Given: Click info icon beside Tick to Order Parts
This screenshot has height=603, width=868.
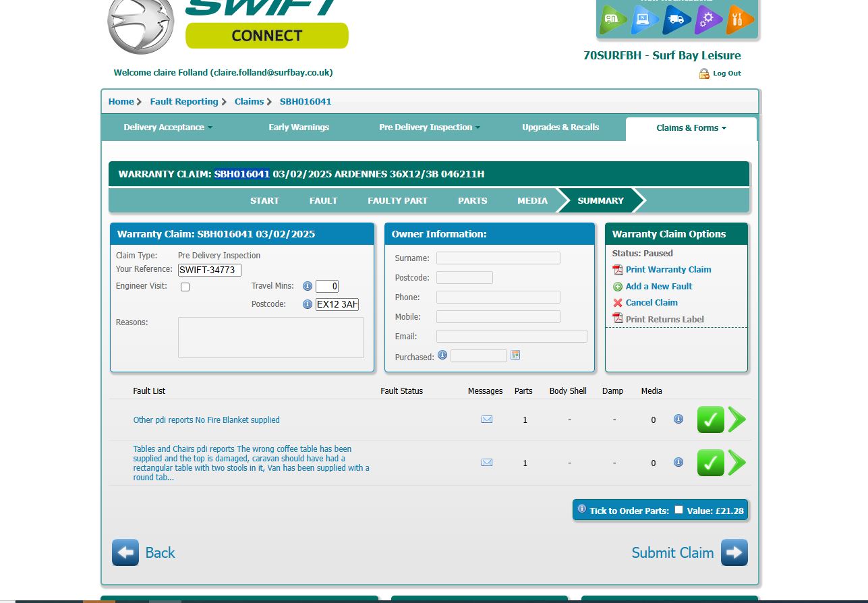Looking at the screenshot, I should click(x=582, y=509).
